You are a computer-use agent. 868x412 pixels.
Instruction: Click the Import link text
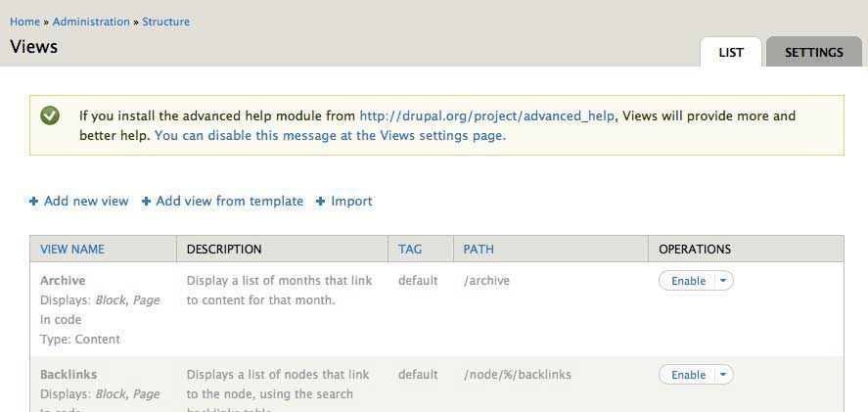tap(351, 202)
